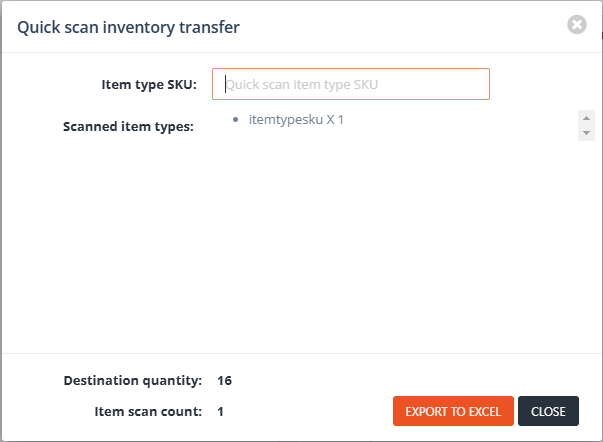Click the 'Scanned item types:' label
The height and width of the screenshot is (442, 603).
(x=128, y=127)
